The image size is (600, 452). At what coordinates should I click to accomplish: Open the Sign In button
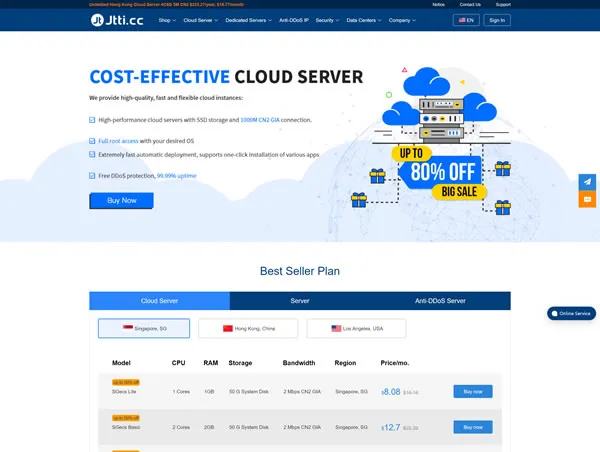[x=497, y=20]
